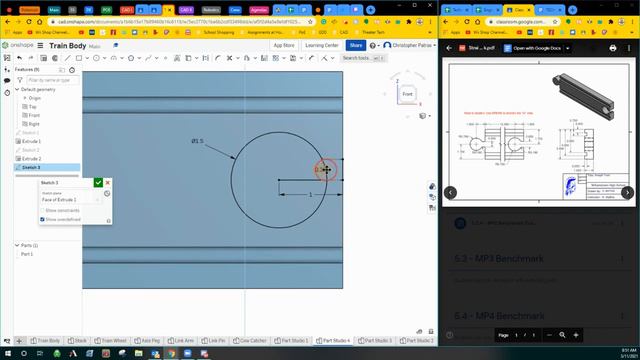Select the Spline sketch tool
Image resolution: width=640 pixels, height=360 pixels.
149,58
